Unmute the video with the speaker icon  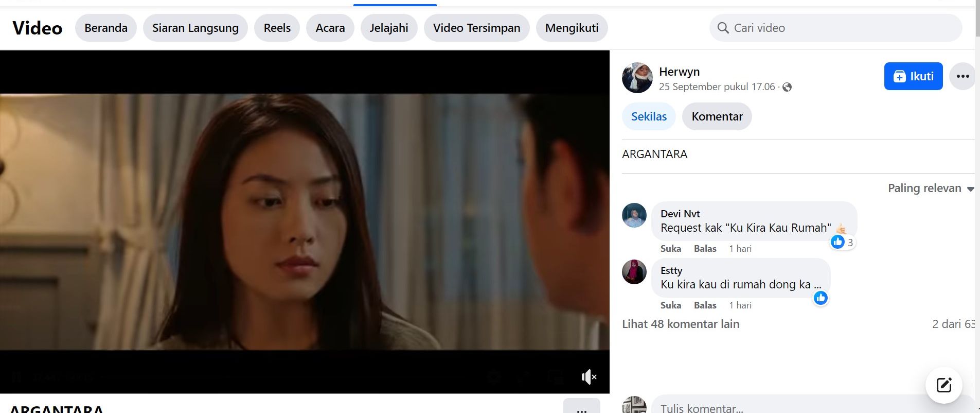click(589, 377)
